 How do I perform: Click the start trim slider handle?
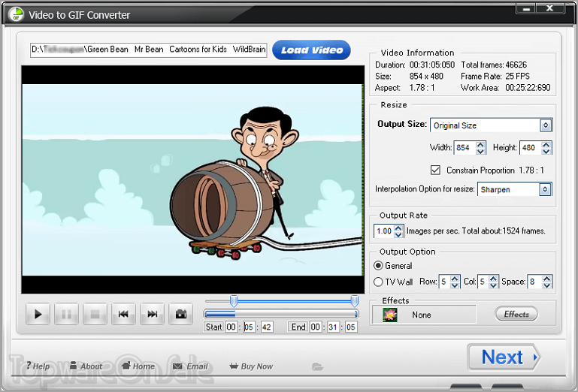[x=234, y=300]
